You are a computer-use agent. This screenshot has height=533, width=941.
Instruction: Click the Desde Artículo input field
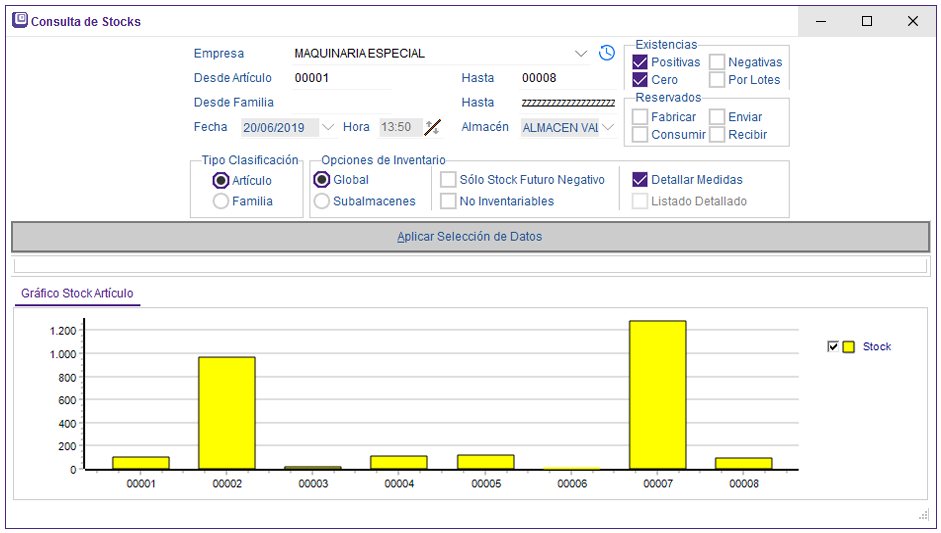[341, 78]
